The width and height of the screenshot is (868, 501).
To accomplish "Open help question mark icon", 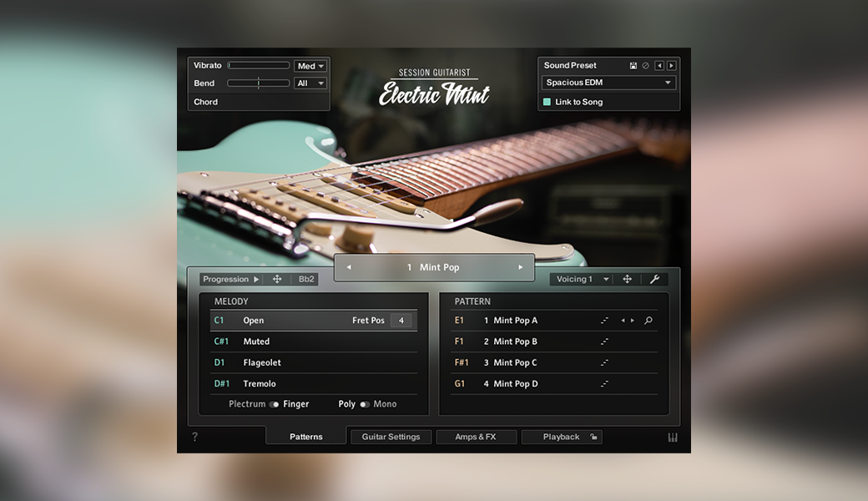I will [194, 437].
